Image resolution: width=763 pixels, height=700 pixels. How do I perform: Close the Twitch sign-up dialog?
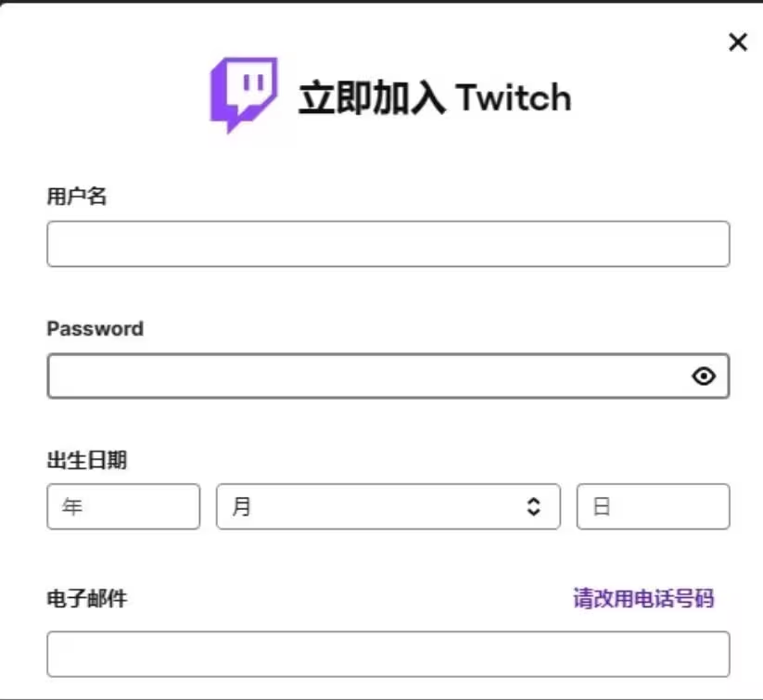point(738,42)
